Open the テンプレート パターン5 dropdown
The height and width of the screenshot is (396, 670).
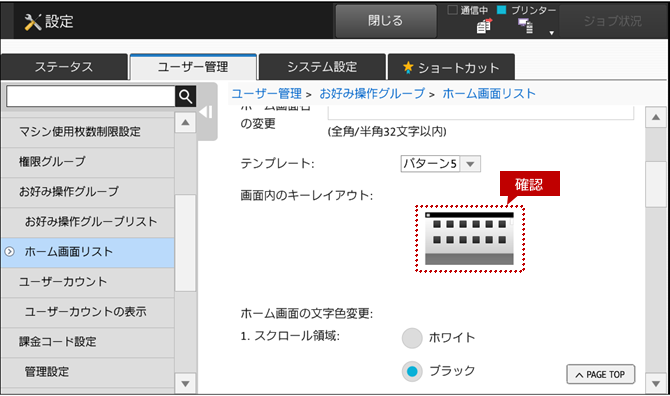tap(441, 164)
